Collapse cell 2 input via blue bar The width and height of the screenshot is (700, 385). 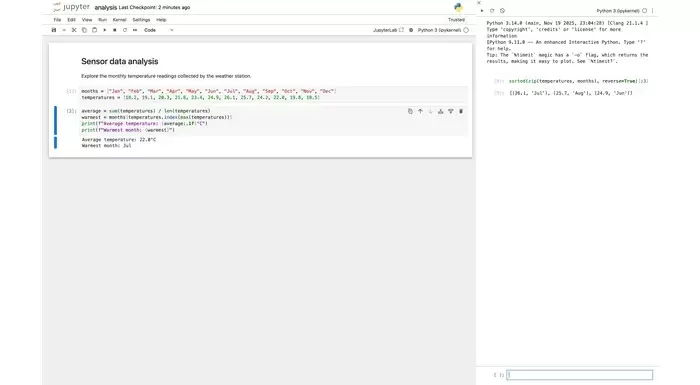55,120
